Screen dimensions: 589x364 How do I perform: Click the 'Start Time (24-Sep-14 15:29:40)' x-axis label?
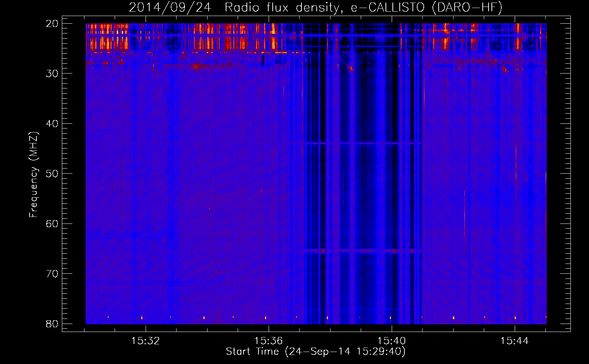point(316,352)
